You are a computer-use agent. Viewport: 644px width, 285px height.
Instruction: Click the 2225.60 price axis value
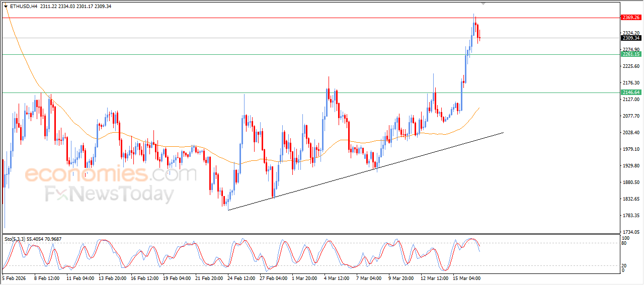coord(630,66)
